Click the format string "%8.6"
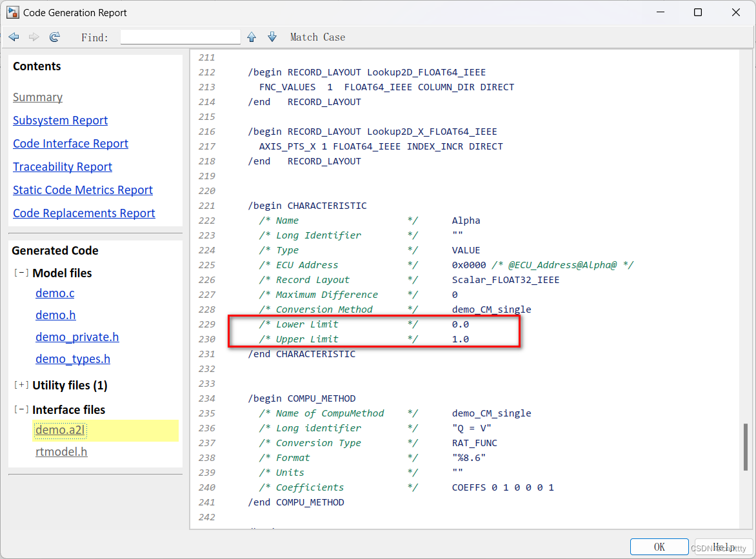The height and width of the screenshot is (559, 756). (x=469, y=458)
